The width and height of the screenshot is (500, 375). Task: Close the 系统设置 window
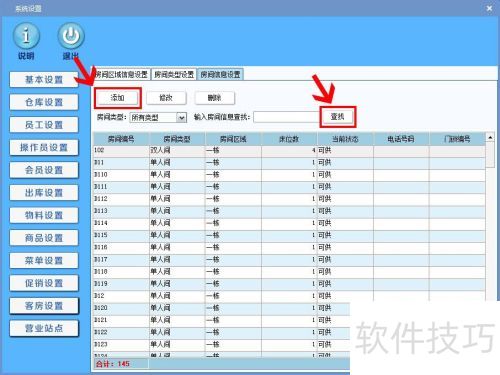pos(489,8)
